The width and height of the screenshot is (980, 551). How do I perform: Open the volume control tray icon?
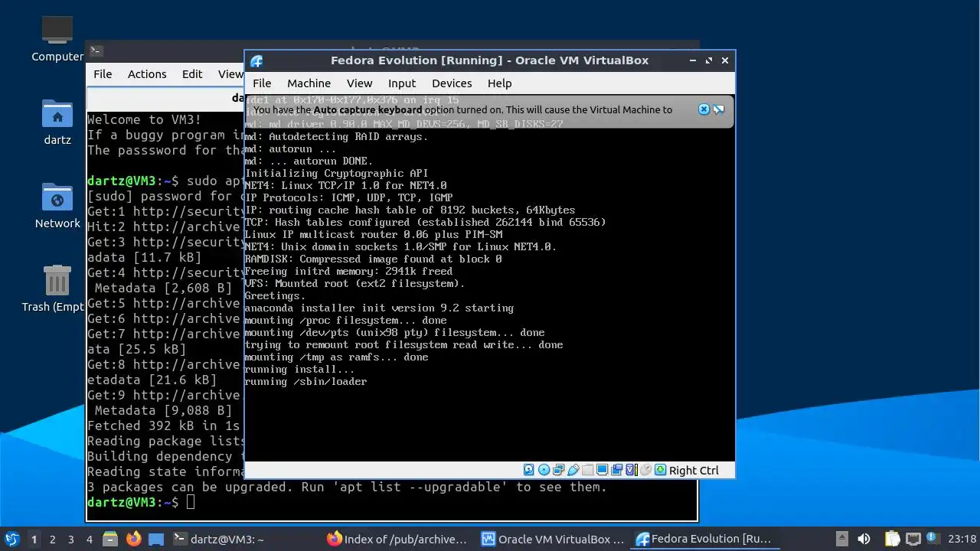pyautogui.click(x=864, y=539)
